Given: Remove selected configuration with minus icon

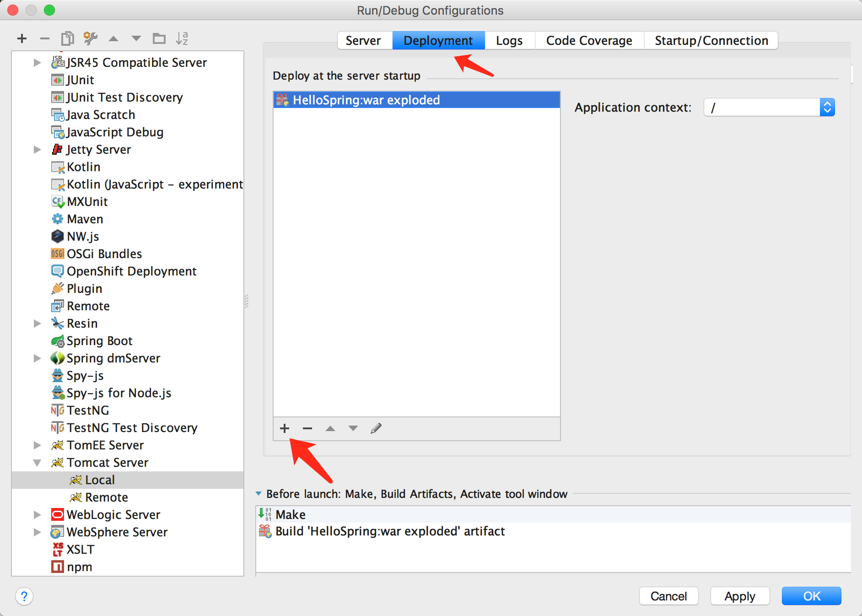Looking at the screenshot, I should pos(44,38).
